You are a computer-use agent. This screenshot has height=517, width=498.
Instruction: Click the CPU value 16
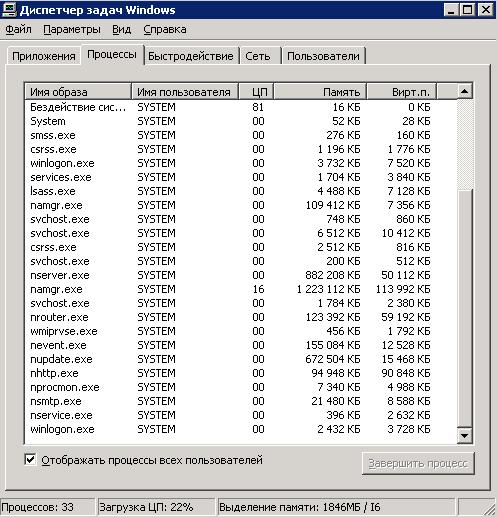pos(258,289)
